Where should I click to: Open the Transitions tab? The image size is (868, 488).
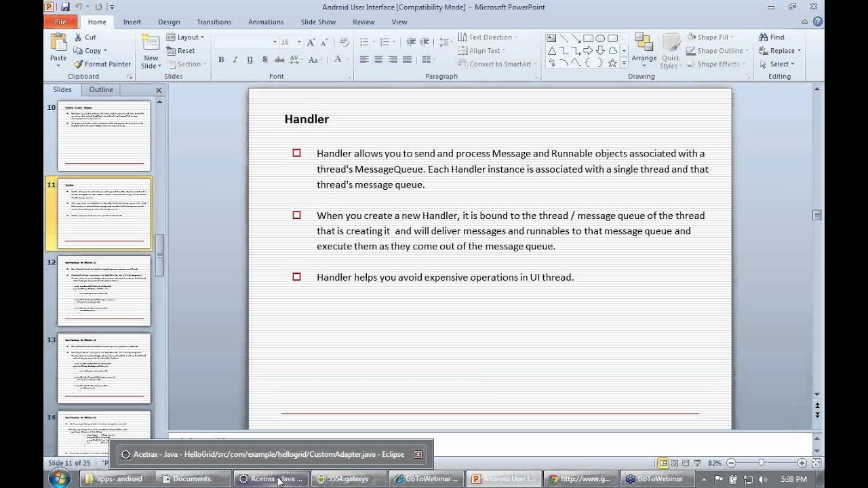pyautogui.click(x=214, y=22)
